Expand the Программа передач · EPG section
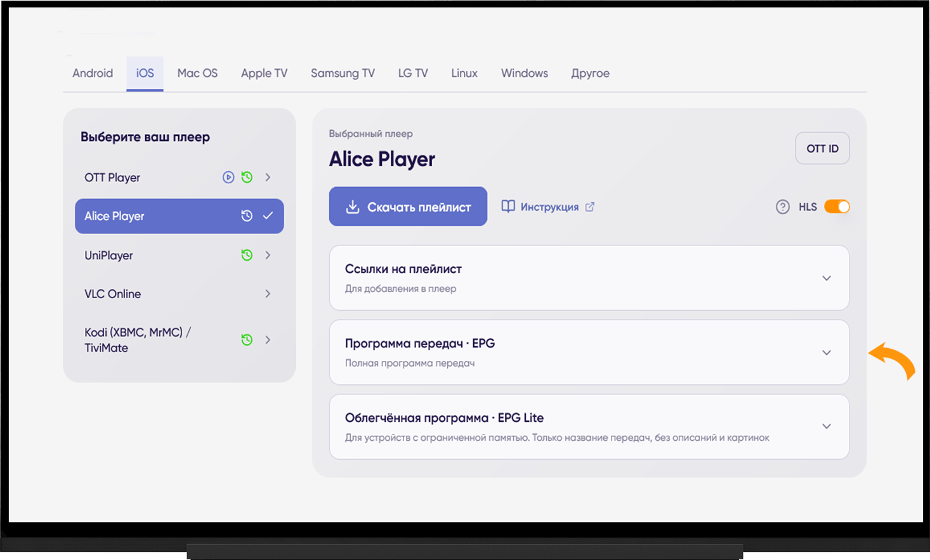This screenshot has height=560, width=930. coord(589,352)
